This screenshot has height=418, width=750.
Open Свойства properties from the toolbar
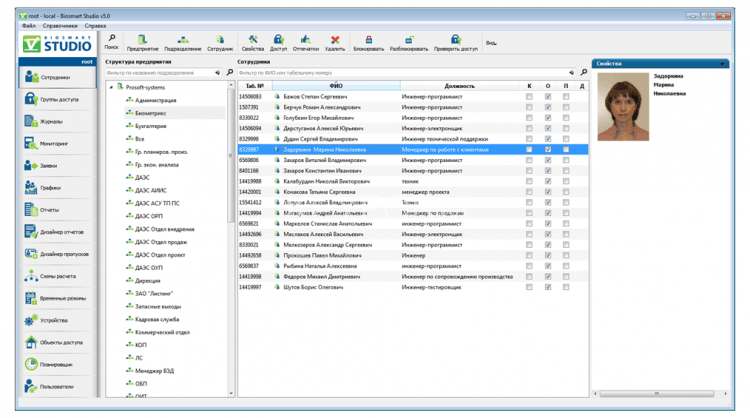252,40
